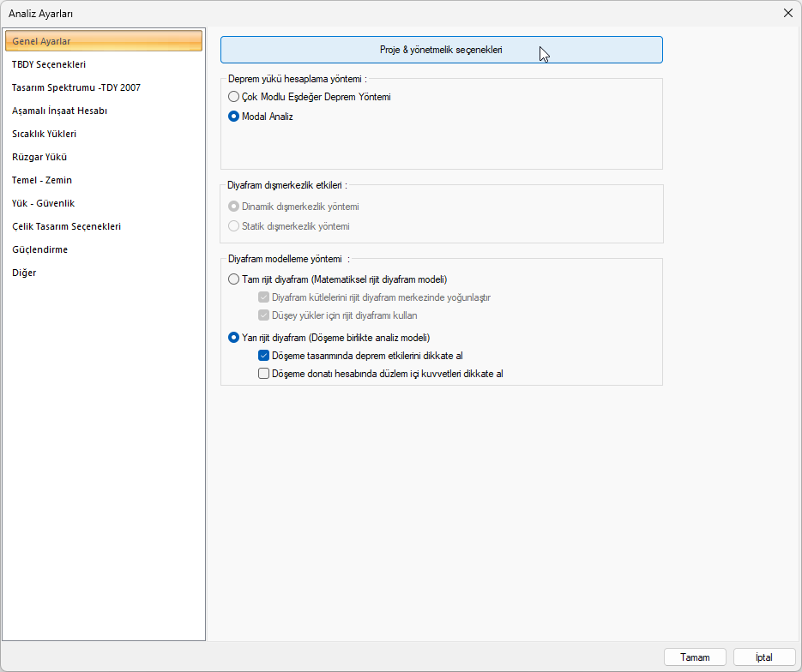Close the Analiz Ayarları dialog
Image resolution: width=802 pixels, height=672 pixels.
[788, 14]
